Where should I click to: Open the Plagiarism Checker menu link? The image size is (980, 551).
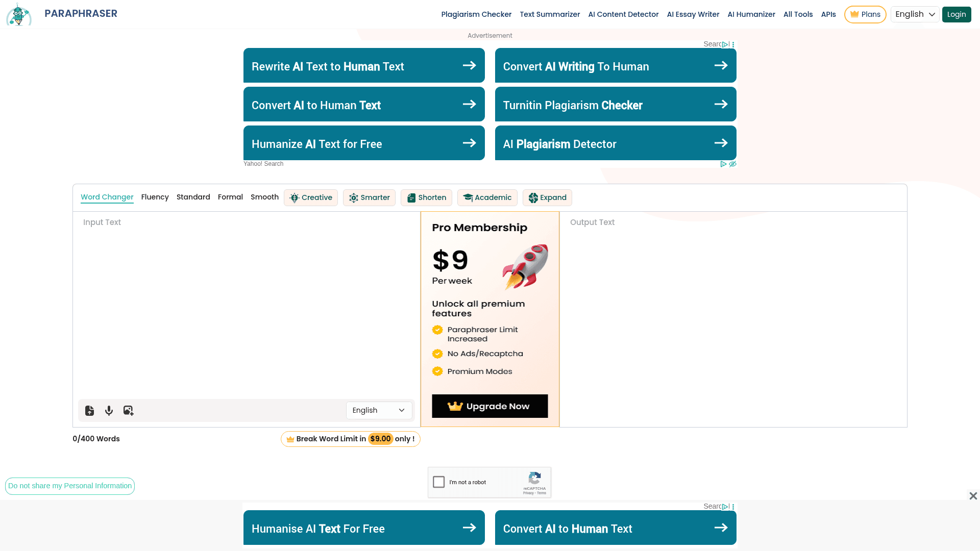tap(476, 14)
